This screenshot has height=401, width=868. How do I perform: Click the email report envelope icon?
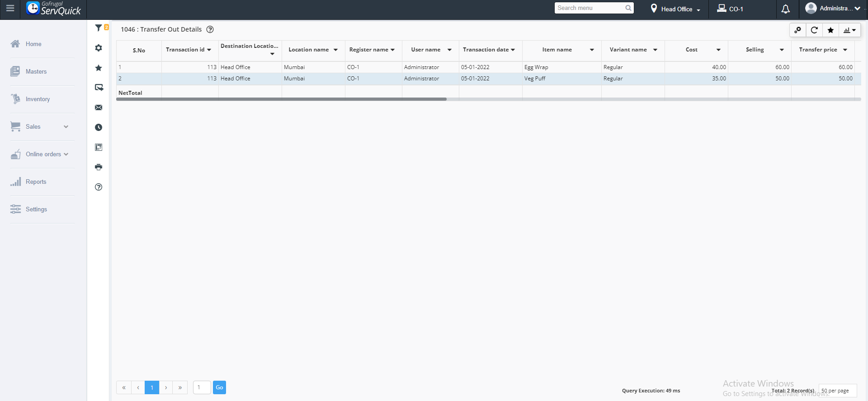tap(99, 107)
